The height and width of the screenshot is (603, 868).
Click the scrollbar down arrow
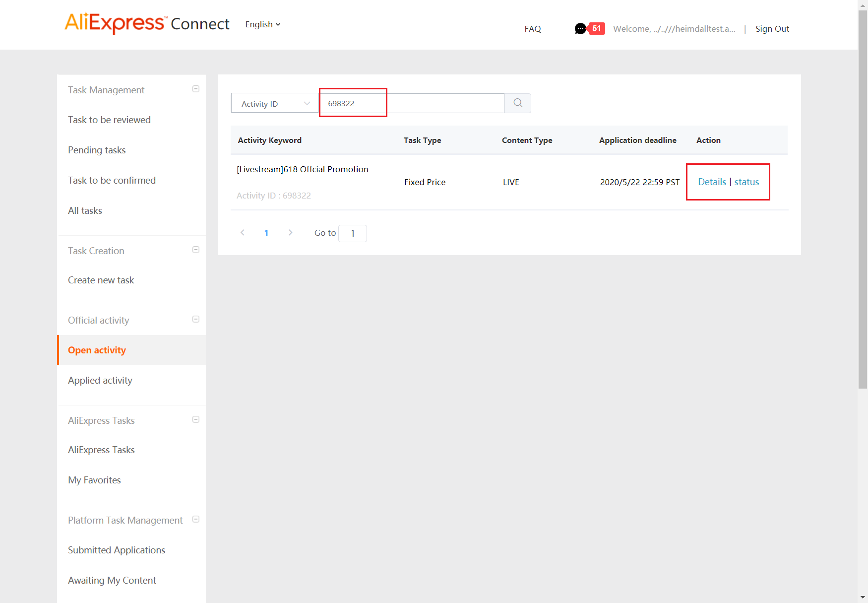863,598
